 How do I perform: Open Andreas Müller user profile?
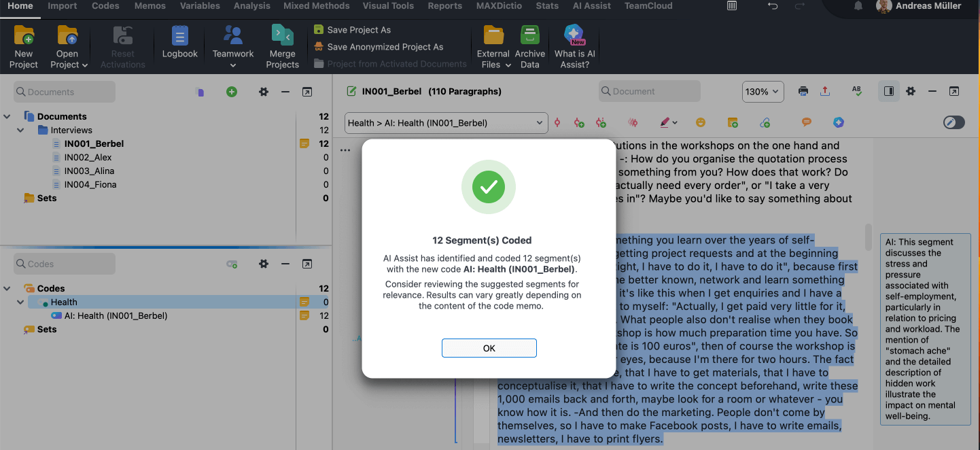[920, 6]
